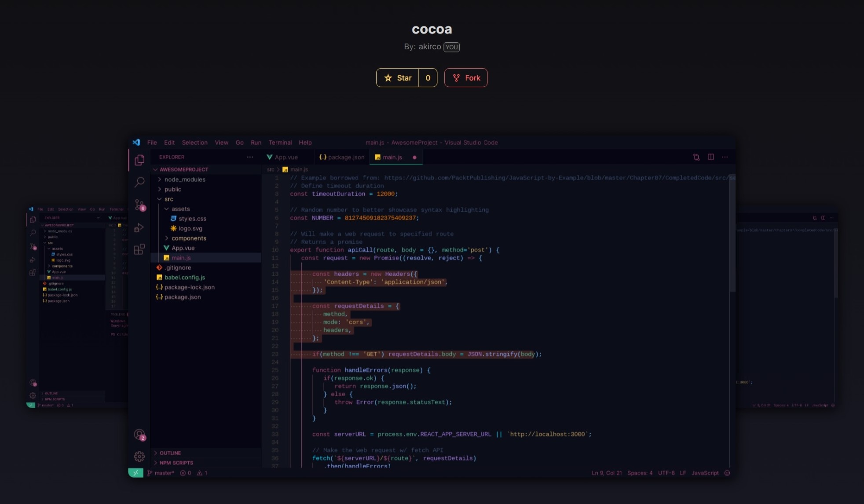Open the Explorer files icon in activity bar
Viewport: 864px width, 504px height.
pyautogui.click(x=139, y=160)
